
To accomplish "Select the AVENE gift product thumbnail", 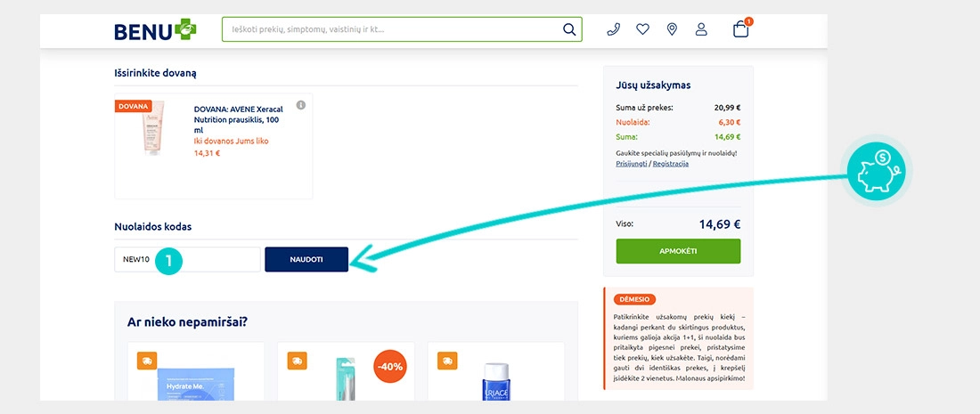I will 153,128.
